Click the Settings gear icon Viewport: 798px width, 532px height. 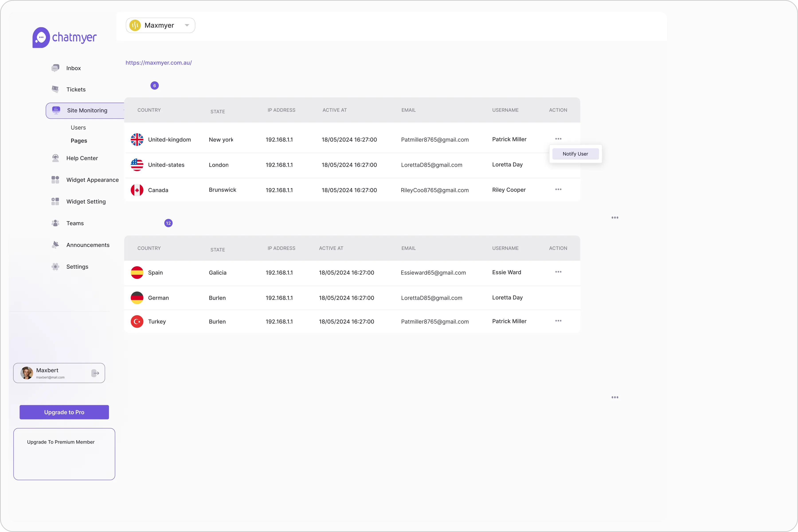tap(55, 267)
